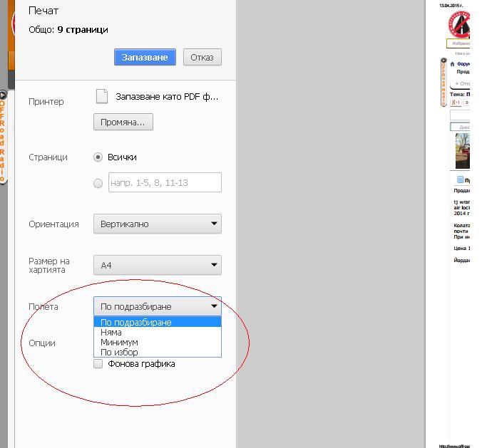The height and width of the screenshot is (448, 487).
Task: Choose Минимум in margins list
Action: (x=157, y=342)
